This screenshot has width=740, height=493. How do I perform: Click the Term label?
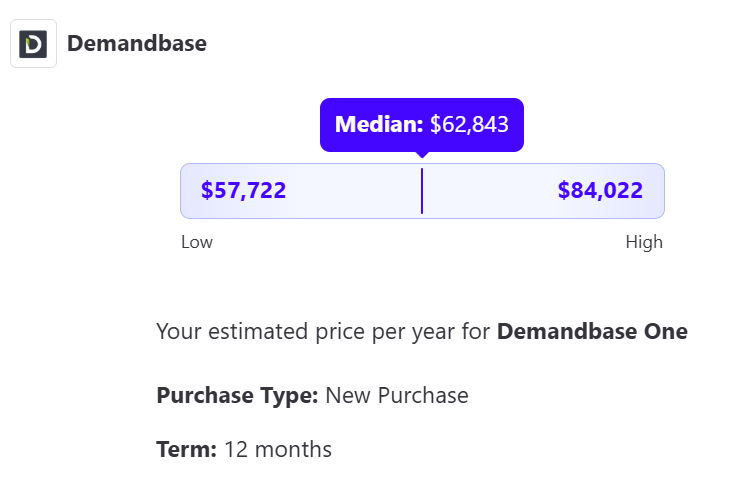click(187, 449)
